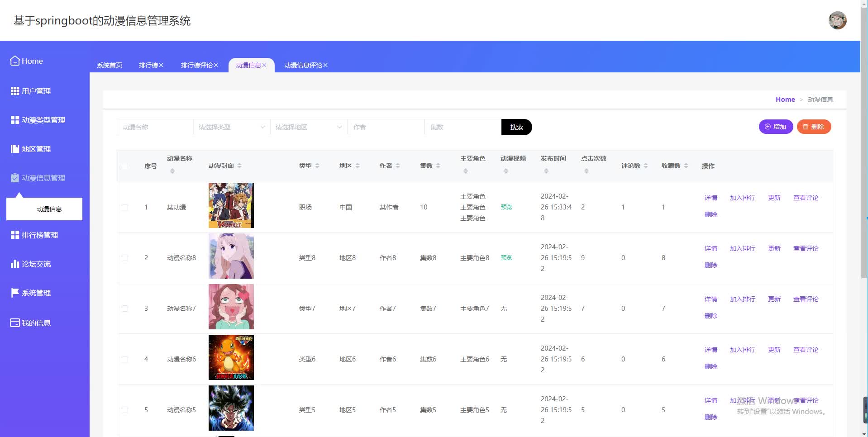Click the Home house icon in sidebar
Screen dimensions: 868x437
[x=15, y=61]
